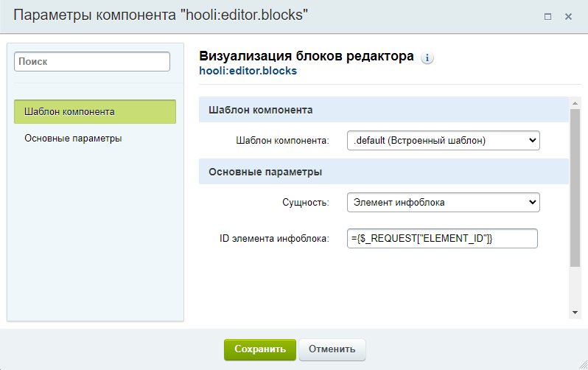The image size is (588, 370).
Task: Maximize the component parameters dialog
Action: point(547,16)
